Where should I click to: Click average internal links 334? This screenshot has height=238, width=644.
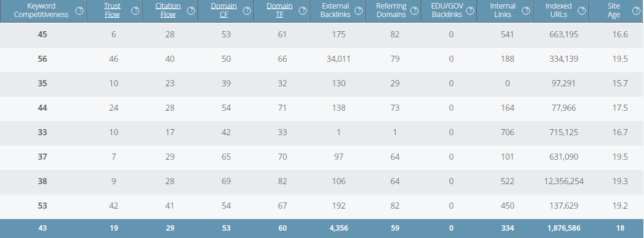[x=507, y=228]
